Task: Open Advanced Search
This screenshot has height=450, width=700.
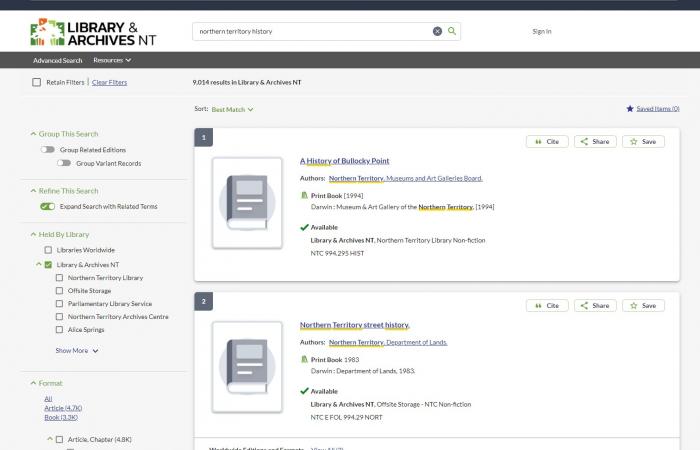Action: point(58,60)
